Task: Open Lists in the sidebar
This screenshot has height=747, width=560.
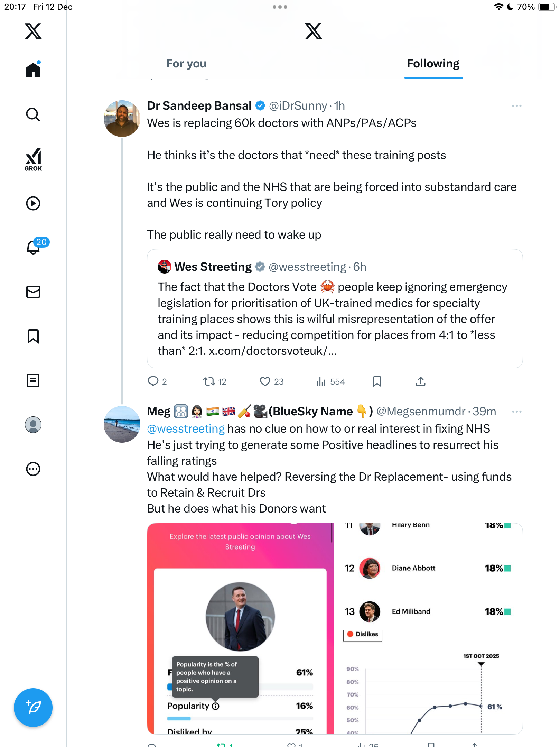Action: 33,380
